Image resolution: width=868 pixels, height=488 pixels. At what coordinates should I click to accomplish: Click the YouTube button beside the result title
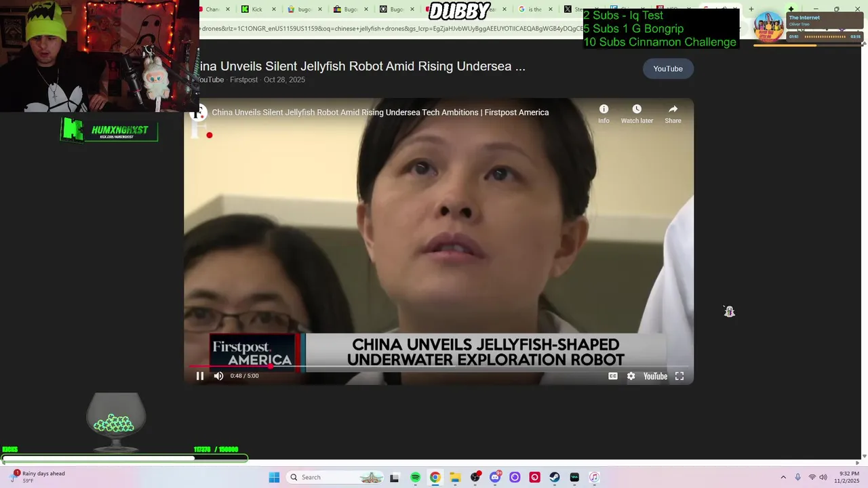click(x=668, y=68)
